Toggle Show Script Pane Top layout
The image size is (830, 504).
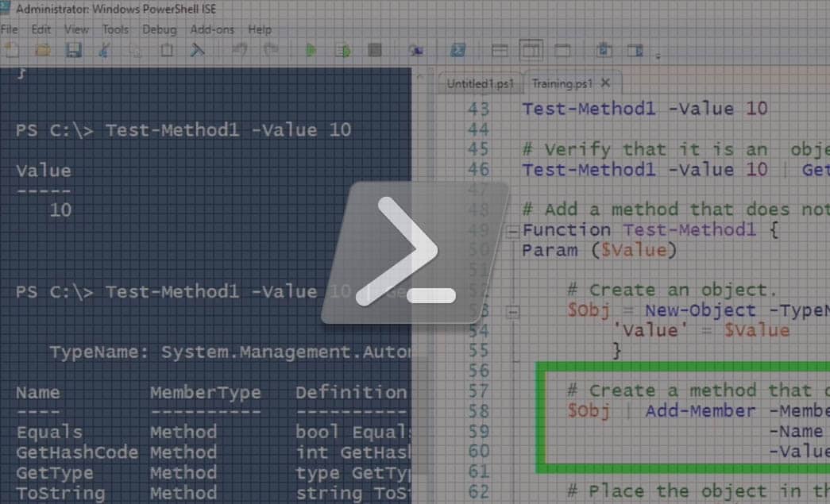(x=500, y=51)
